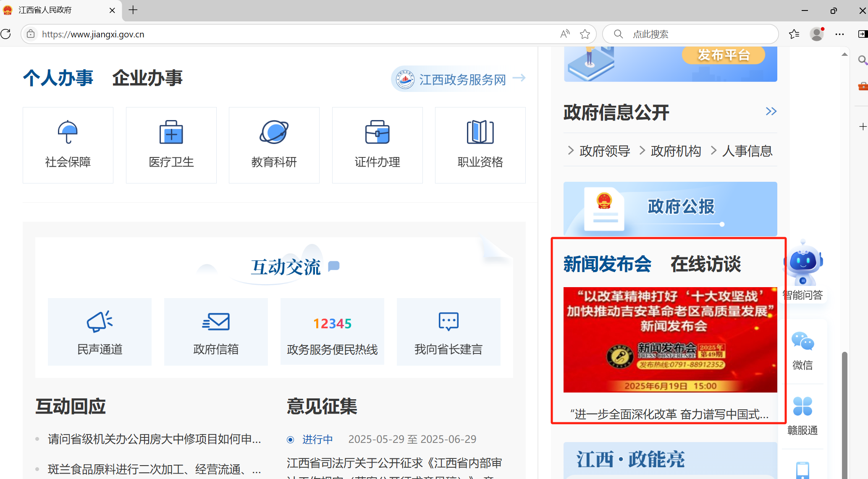
Task: Select the 进行中 radio indicator
Action: click(290, 440)
